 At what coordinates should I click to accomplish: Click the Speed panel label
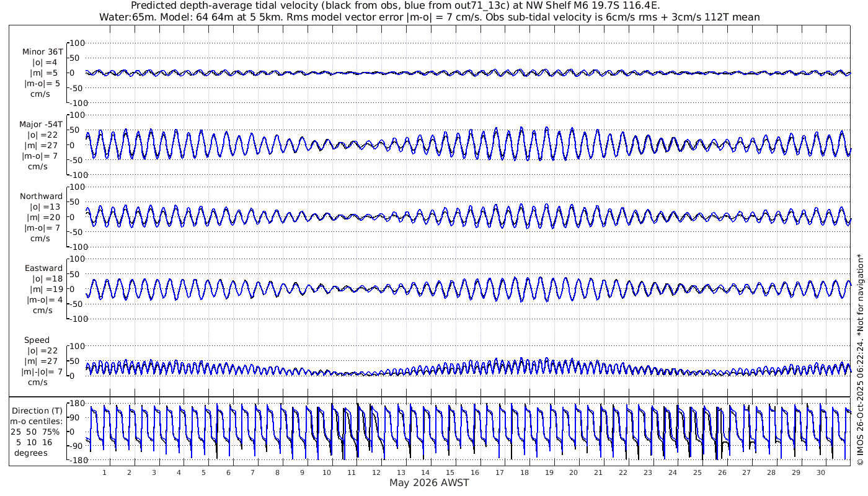pyautogui.click(x=37, y=340)
